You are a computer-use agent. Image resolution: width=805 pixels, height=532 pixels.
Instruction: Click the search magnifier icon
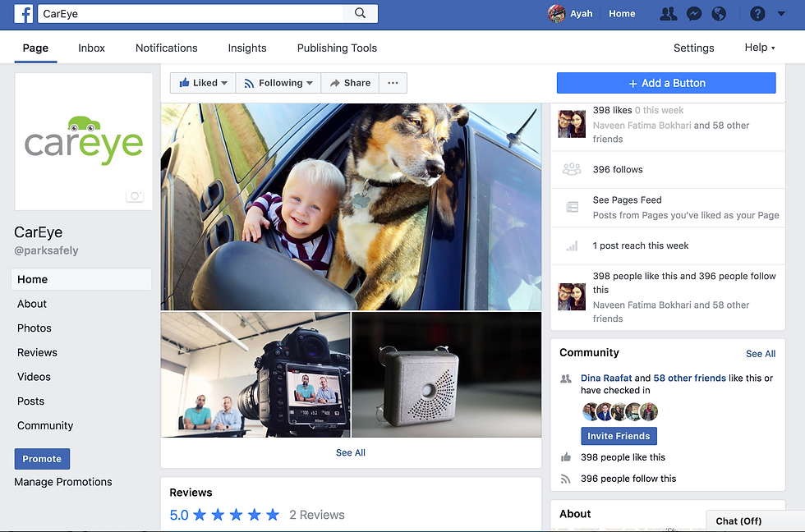click(x=361, y=13)
